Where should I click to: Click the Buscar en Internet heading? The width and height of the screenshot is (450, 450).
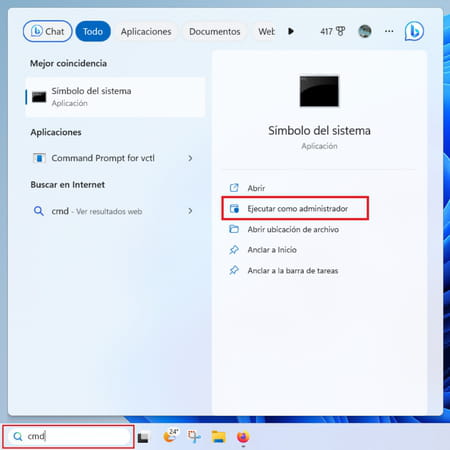coord(68,185)
